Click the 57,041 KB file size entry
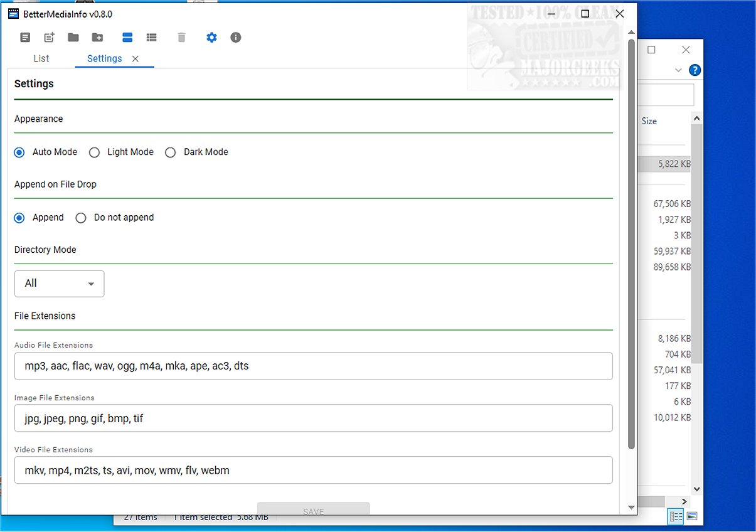The width and height of the screenshot is (756, 532). point(672,370)
